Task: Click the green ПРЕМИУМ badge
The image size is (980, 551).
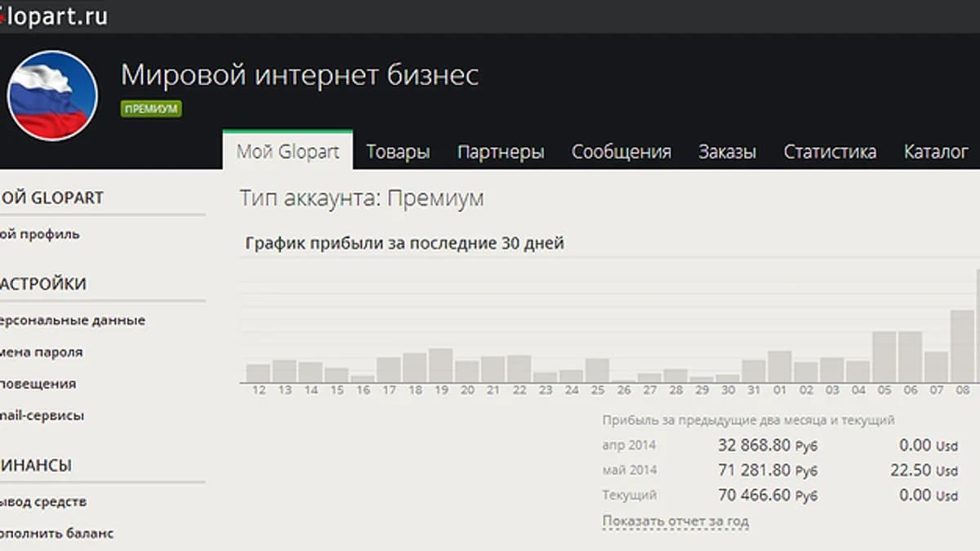Action: [x=151, y=109]
